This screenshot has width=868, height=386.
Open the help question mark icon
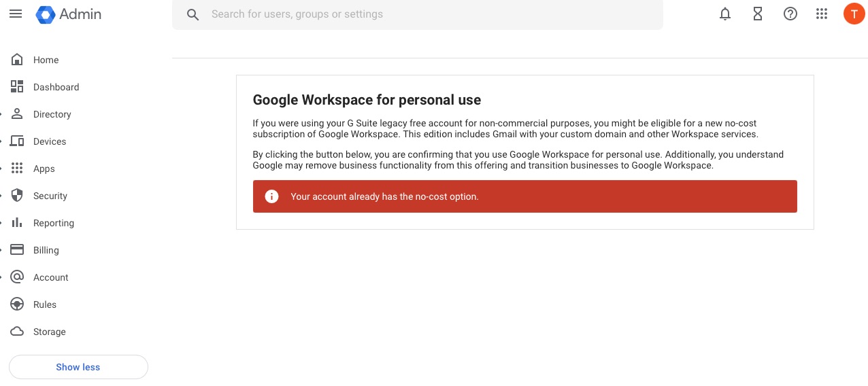click(x=790, y=14)
